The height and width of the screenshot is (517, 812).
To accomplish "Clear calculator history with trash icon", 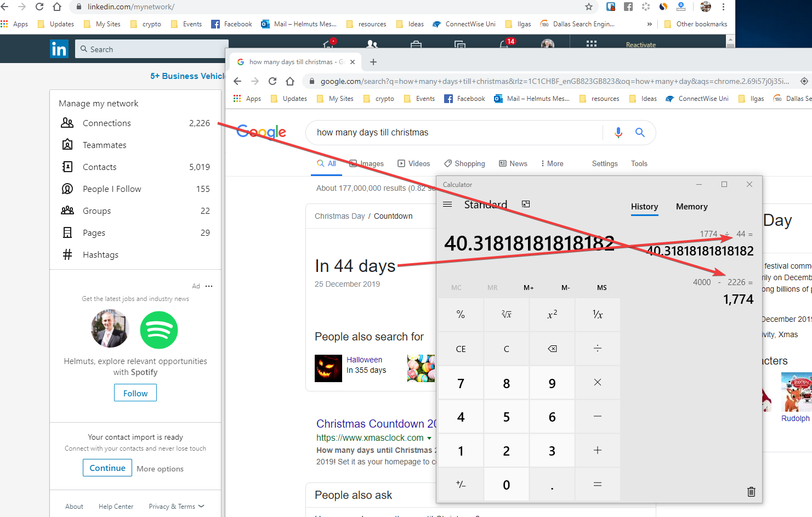I will pyautogui.click(x=751, y=492).
